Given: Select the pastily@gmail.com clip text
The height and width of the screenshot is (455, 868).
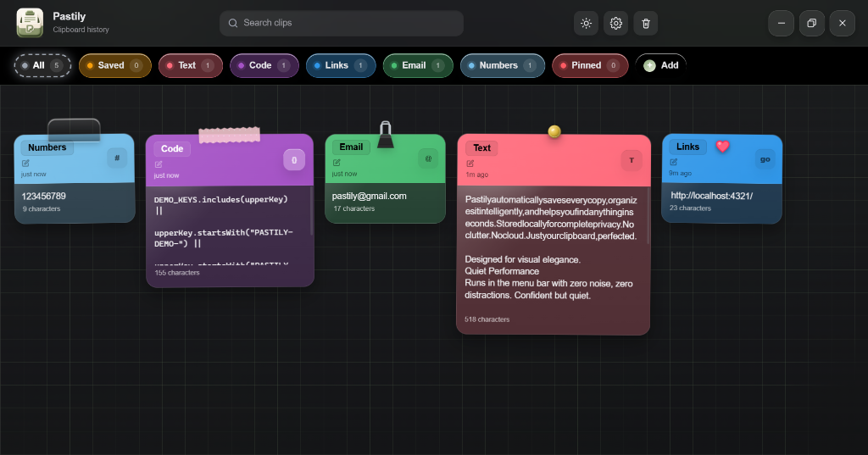Looking at the screenshot, I should coord(370,196).
